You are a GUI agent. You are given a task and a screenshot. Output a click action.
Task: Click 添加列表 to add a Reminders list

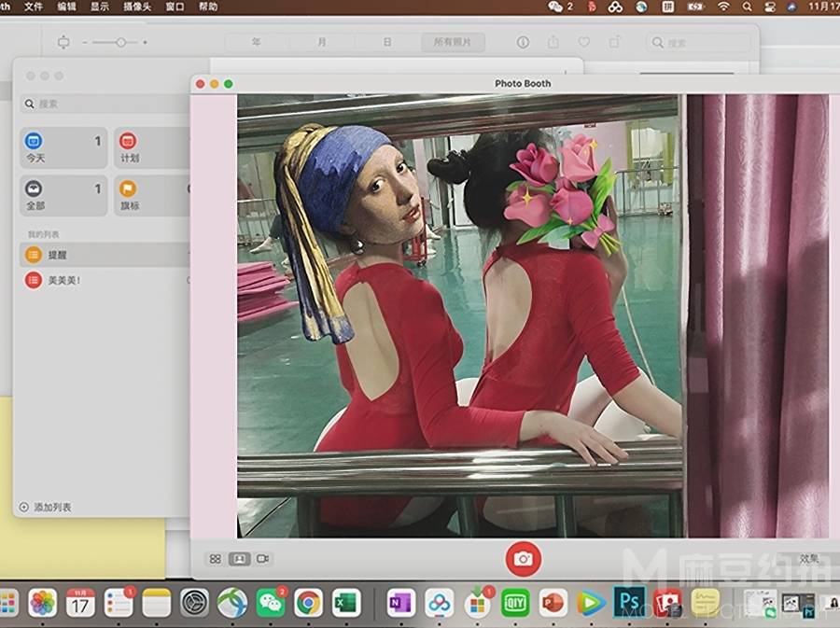tap(46, 507)
